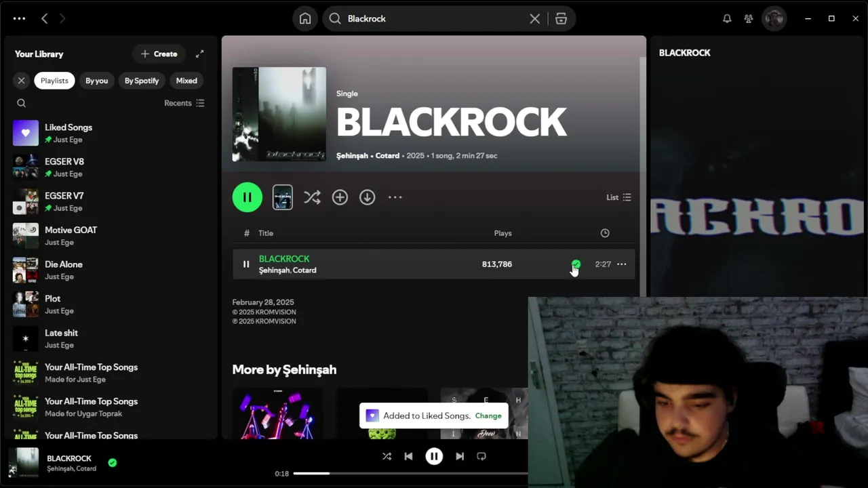Search within Your Library
Screen dimensions: 868x488
point(21,103)
